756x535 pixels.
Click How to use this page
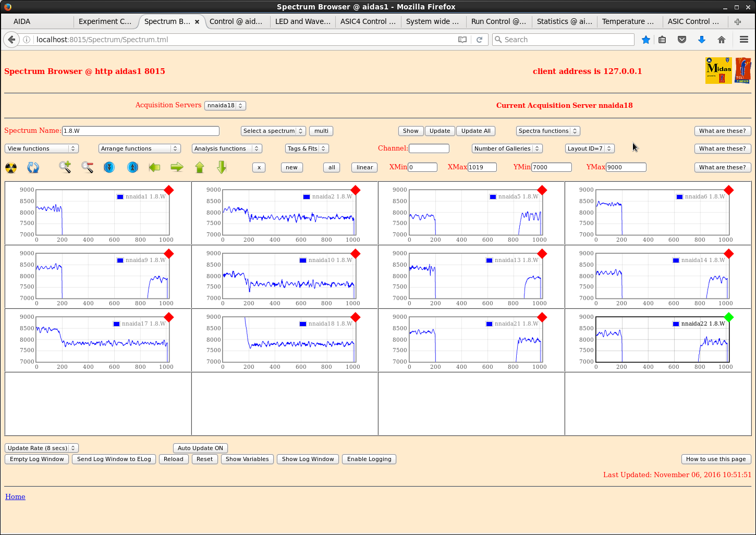(716, 459)
